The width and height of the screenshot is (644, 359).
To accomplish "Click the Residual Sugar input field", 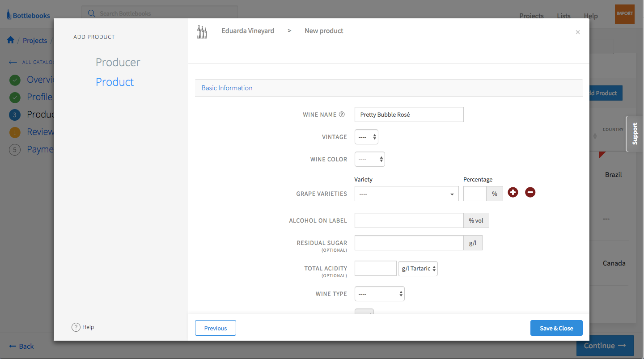I will point(409,243).
